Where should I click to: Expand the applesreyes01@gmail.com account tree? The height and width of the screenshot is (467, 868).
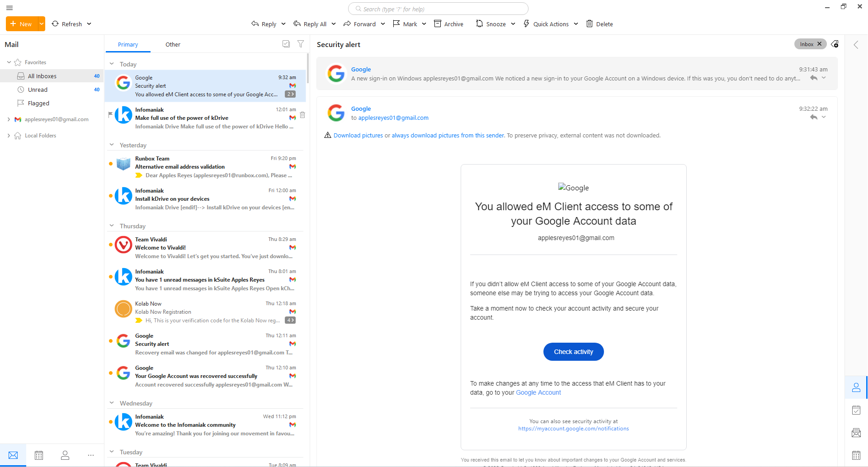9,119
